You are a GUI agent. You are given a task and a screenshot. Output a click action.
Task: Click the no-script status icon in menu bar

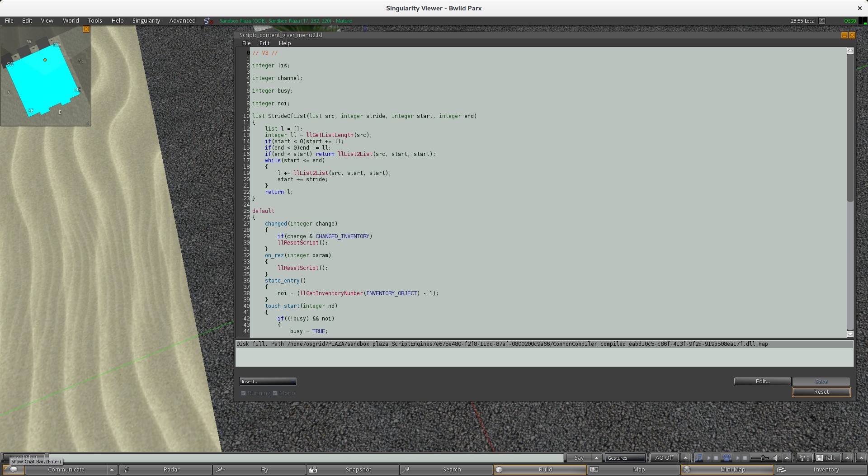pos(208,21)
